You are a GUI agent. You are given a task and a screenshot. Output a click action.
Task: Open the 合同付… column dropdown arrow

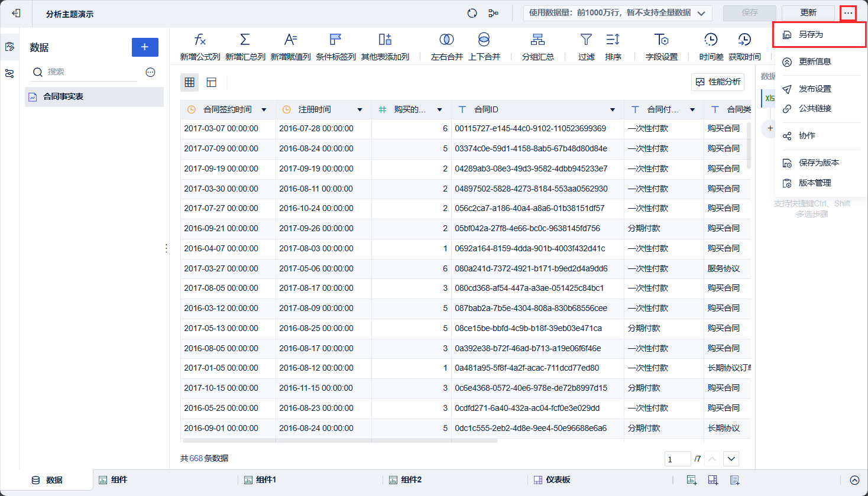[x=692, y=110]
